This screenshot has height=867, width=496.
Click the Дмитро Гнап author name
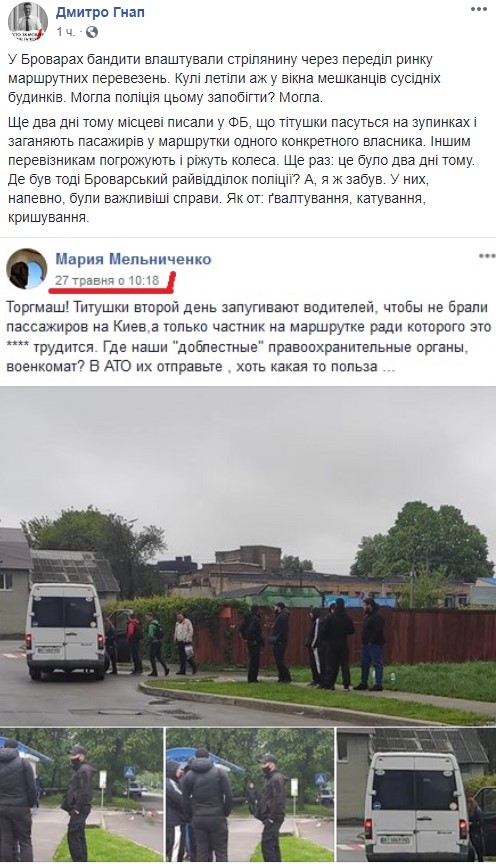[100, 12]
